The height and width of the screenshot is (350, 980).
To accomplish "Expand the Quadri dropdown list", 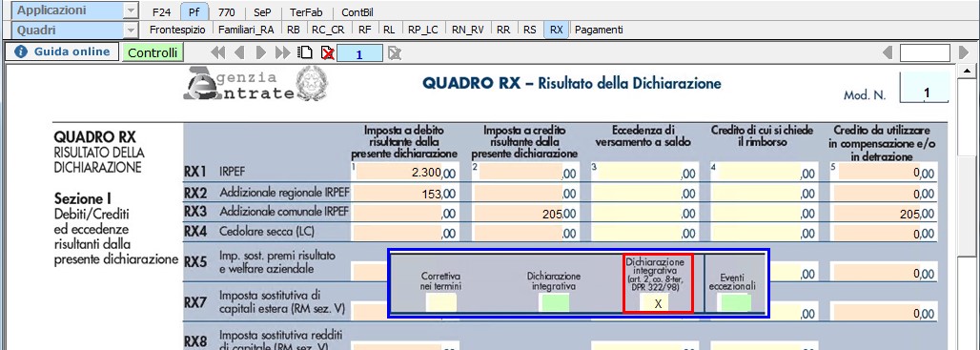I will click(x=131, y=30).
